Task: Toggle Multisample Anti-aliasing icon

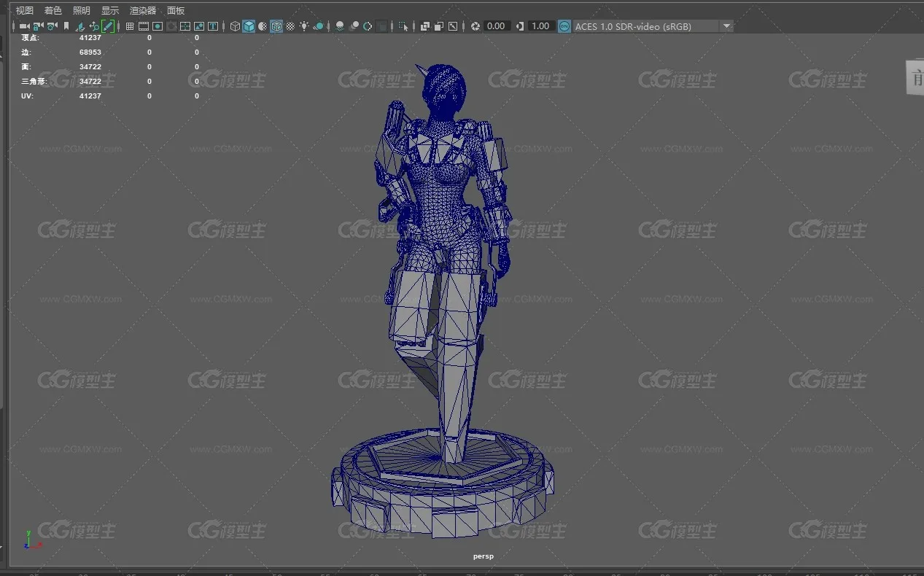Action: tap(368, 26)
